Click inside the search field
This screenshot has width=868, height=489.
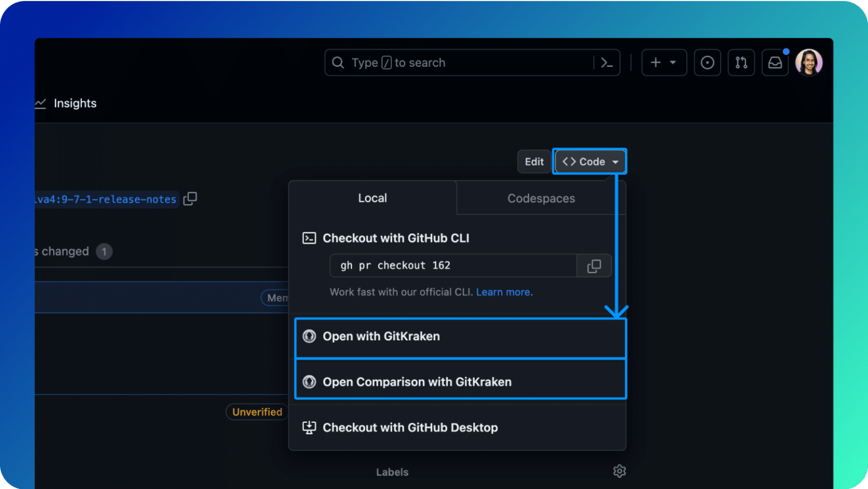click(452, 63)
